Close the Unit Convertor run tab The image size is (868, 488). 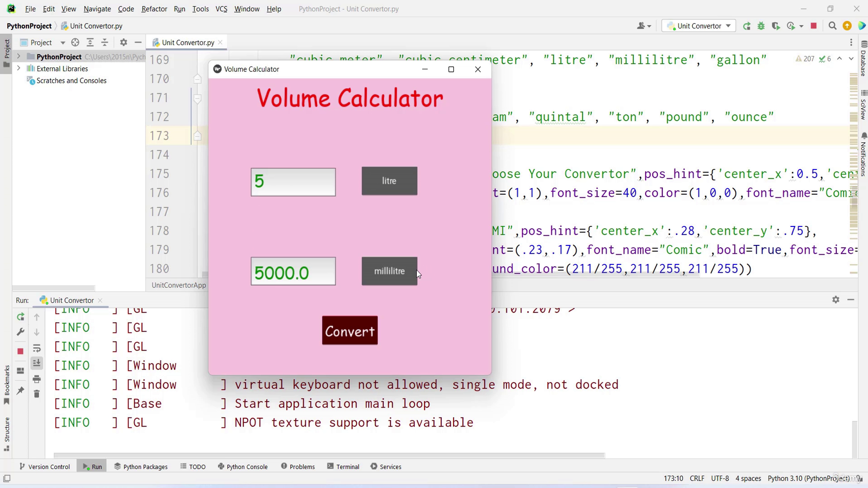[100, 300]
